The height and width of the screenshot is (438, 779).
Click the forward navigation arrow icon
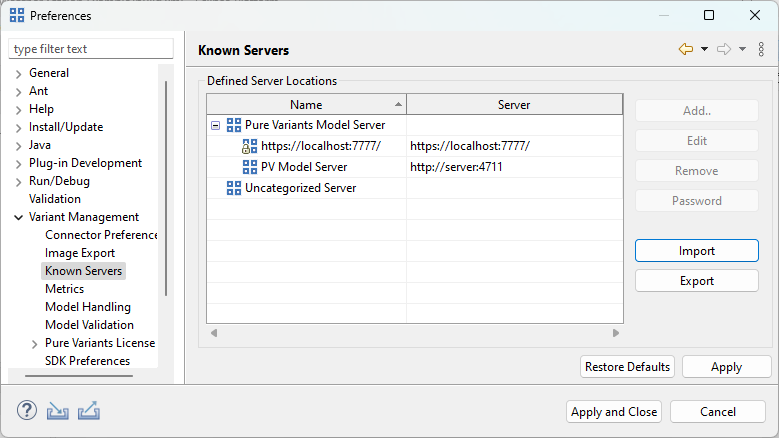(725, 49)
